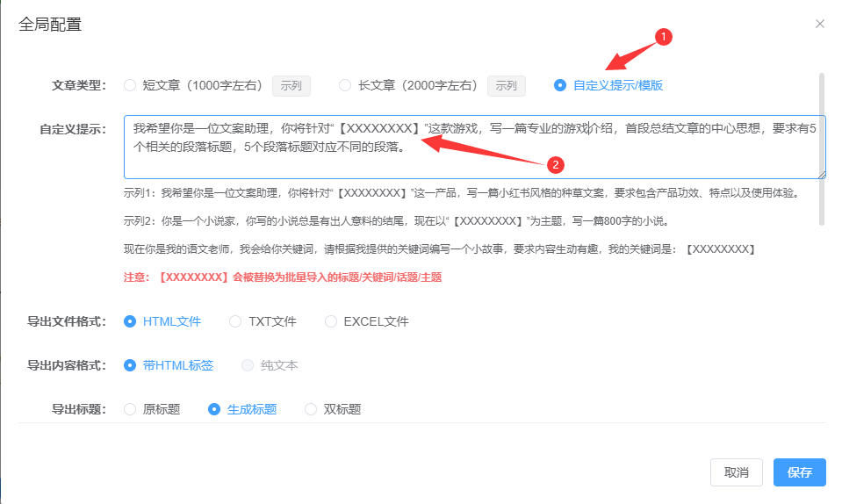Screen dimensions: 842x504
Task: Choose 自定义提示/模版 radio option
Action: 560,85
